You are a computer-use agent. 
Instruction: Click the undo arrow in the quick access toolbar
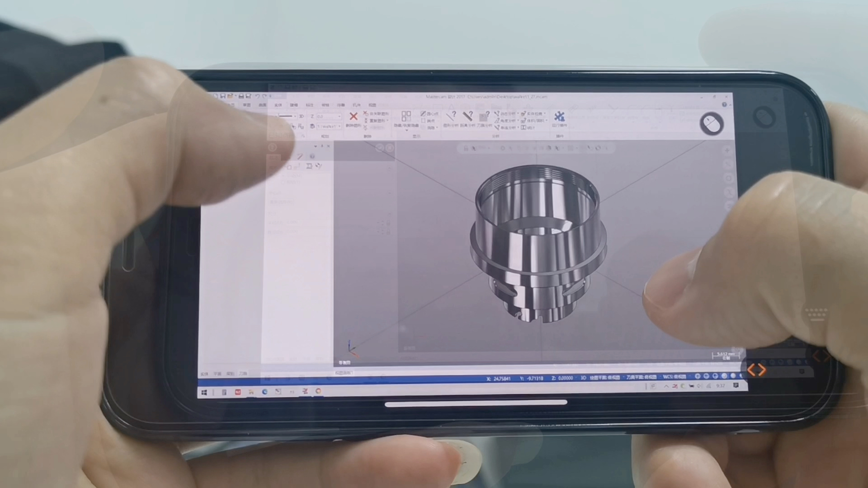point(257,96)
